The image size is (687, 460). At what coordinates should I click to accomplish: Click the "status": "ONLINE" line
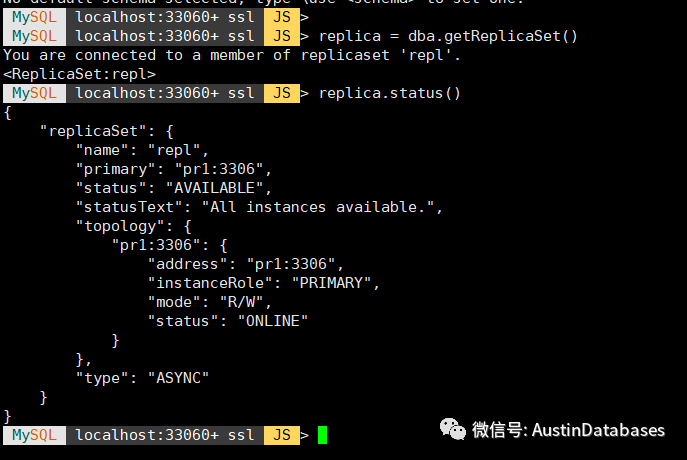[x=228, y=321]
